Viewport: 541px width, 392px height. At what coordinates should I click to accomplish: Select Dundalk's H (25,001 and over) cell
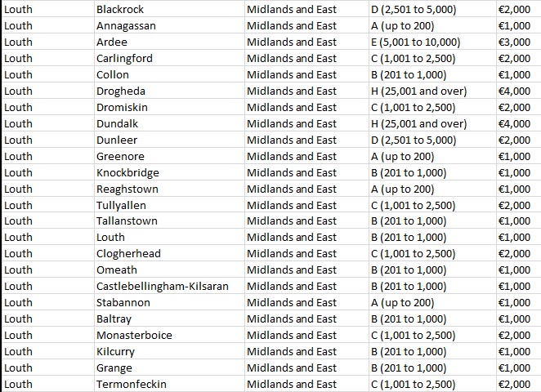432,123
